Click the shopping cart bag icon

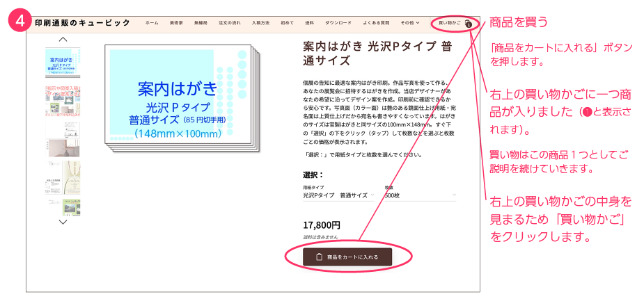[469, 24]
